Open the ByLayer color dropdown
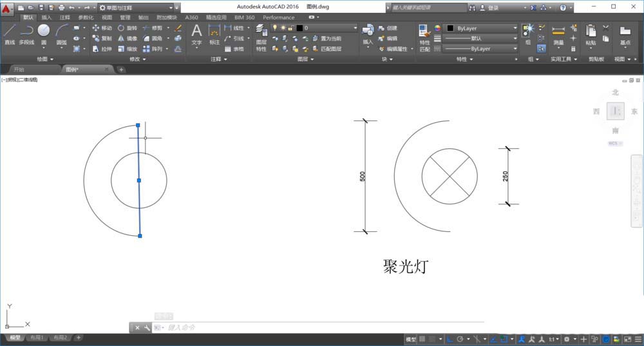The image size is (644, 346). tap(482, 28)
